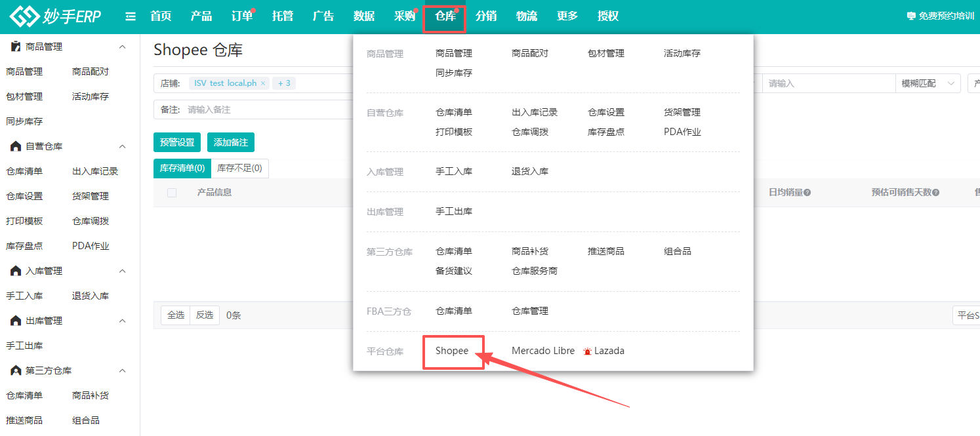This screenshot has height=436, width=980.
Task: Open 库存盘点 in the left sidebar
Action: tap(24, 246)
